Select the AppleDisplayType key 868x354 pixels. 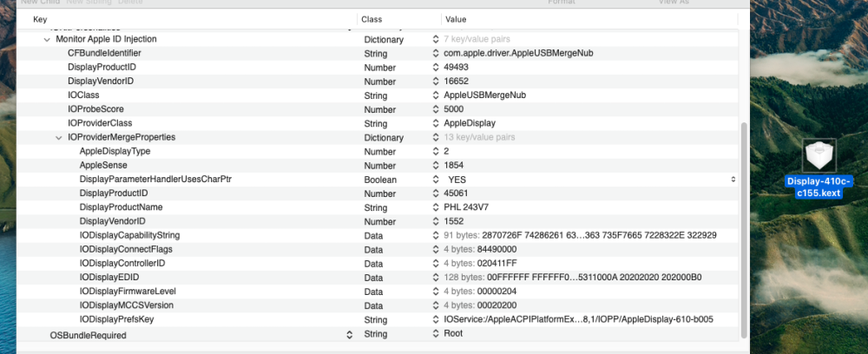(x=115, y=151)
